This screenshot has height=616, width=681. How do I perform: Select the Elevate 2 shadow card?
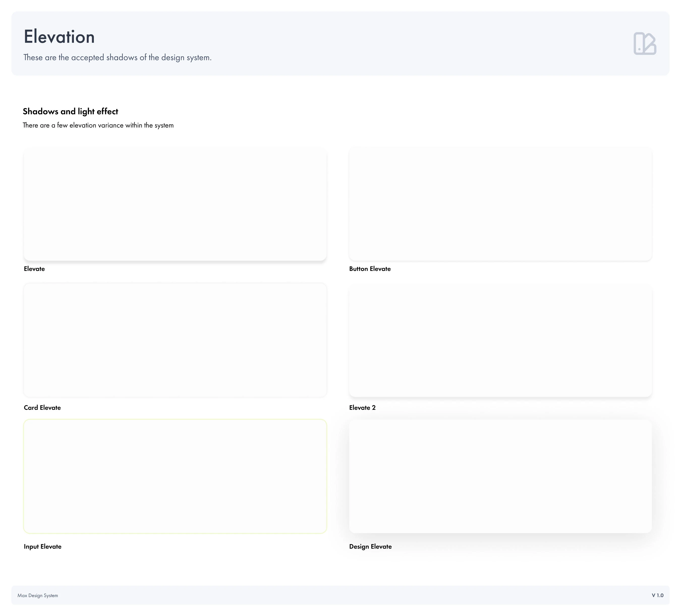pos(500,341)
